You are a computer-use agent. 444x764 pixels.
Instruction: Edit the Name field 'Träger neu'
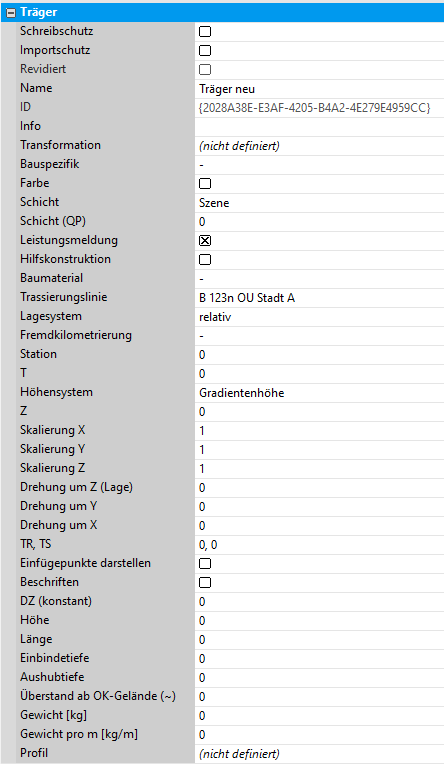pos(319,89)
